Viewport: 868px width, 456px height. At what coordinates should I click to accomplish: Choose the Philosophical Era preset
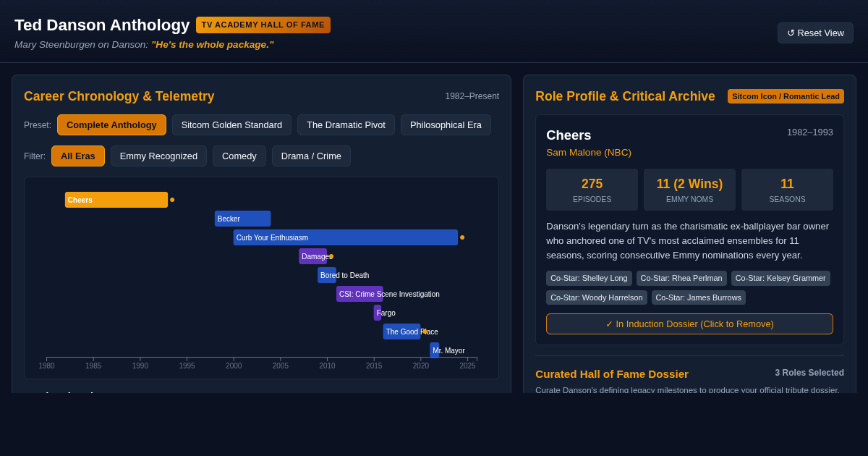coord(446,124)
